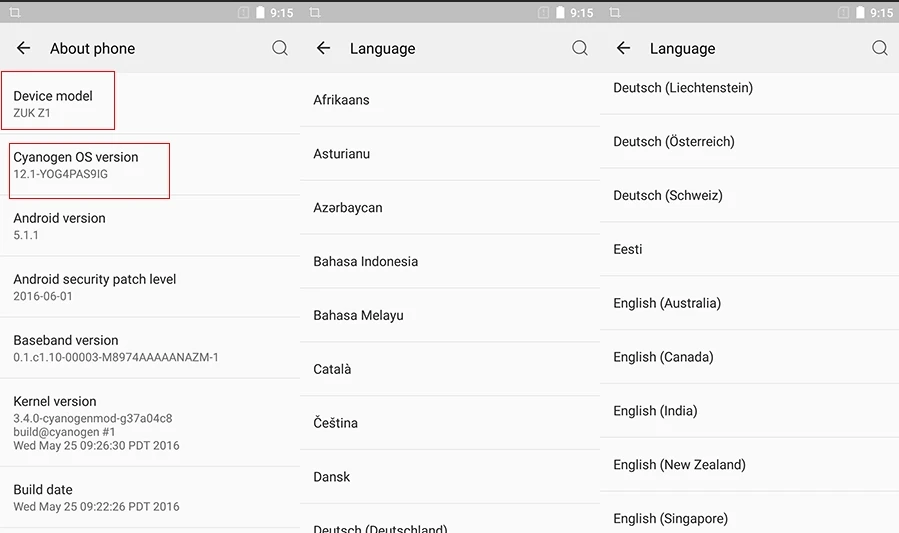Tap back arrow on Language screen listing Afrikaans
This screenshot has height=533, width=899.
point(323,48)
